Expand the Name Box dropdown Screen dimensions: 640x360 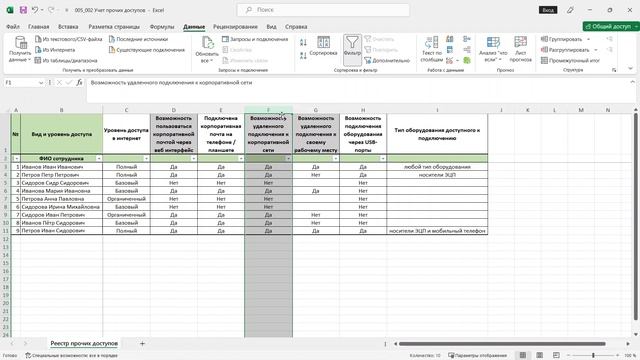40,83
